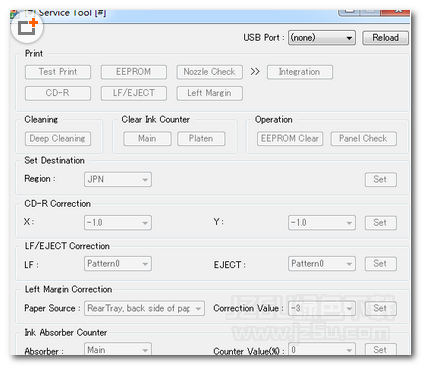Screen dimensions: 422x366
Task: Click the CD-R print button
Action: pyautogui.click(x=58, y=93)
